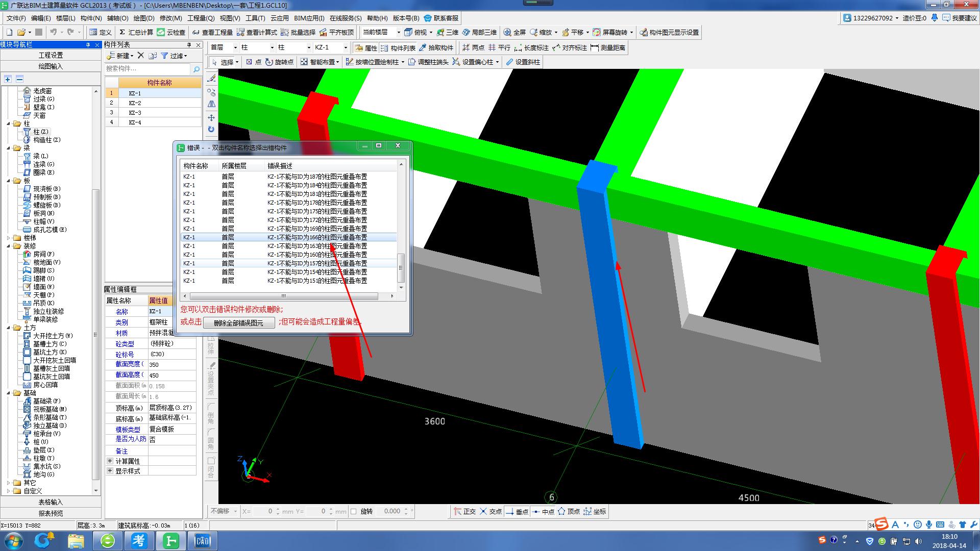Toggle the 旋转 rotate checkbox
This screenshot has width=980, height=551.
click(x=353, y=511)
